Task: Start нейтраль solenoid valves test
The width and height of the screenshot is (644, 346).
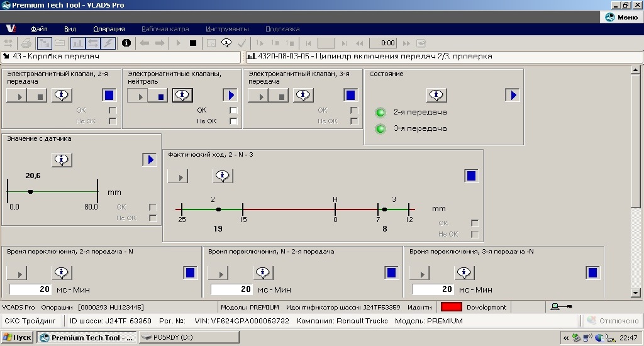Action: [x=137, y=96]
